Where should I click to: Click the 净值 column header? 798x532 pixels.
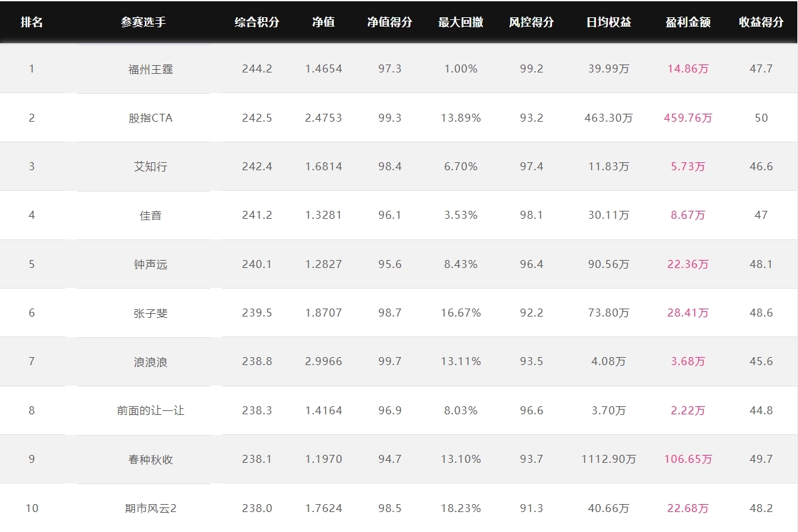[x=323, y=22]
